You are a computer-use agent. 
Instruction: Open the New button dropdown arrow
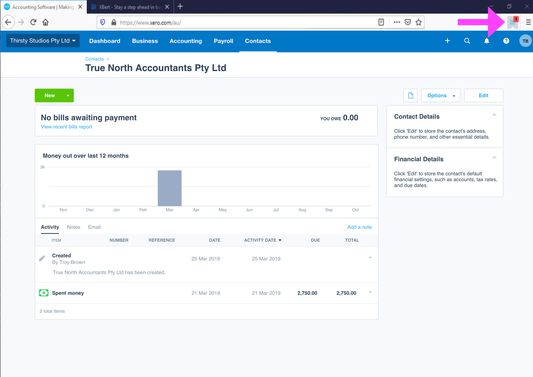pyautogui.click(x=68, y=96)
